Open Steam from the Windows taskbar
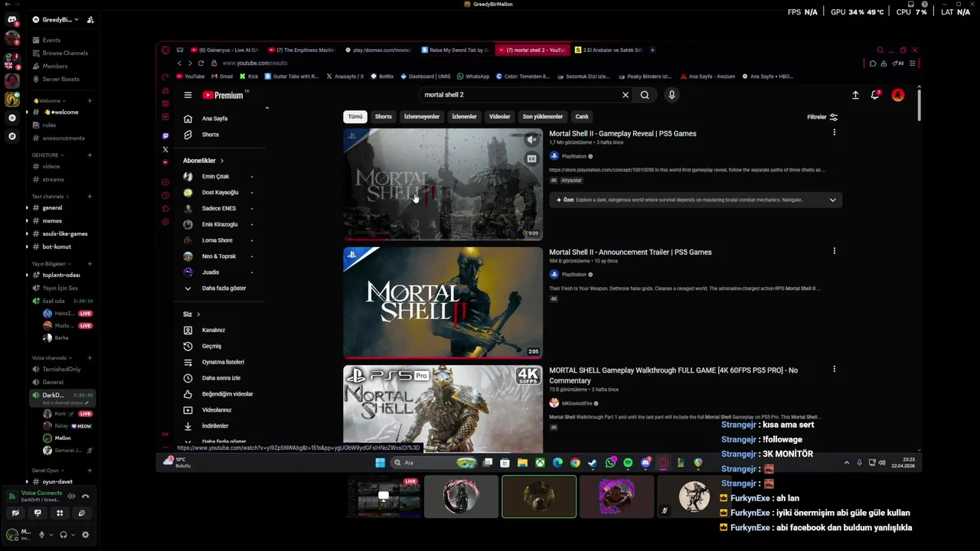The width and height of the screenshot is (980, 551). coord(592,463)
